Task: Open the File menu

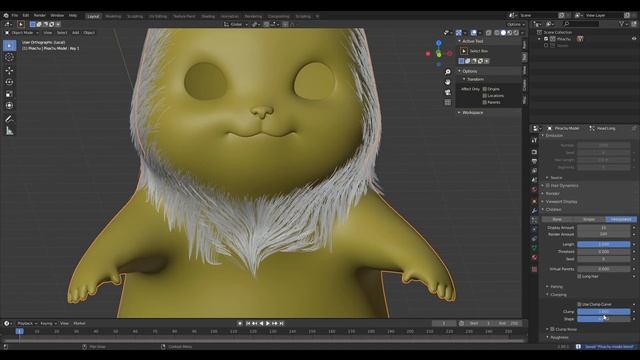Action: 15,16
